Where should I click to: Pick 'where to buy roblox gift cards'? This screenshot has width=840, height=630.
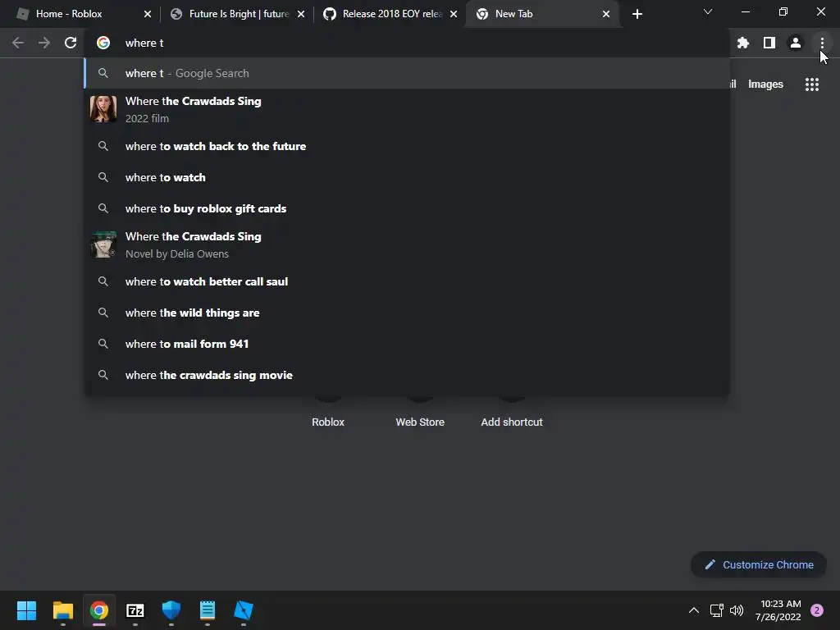point(407,208)
